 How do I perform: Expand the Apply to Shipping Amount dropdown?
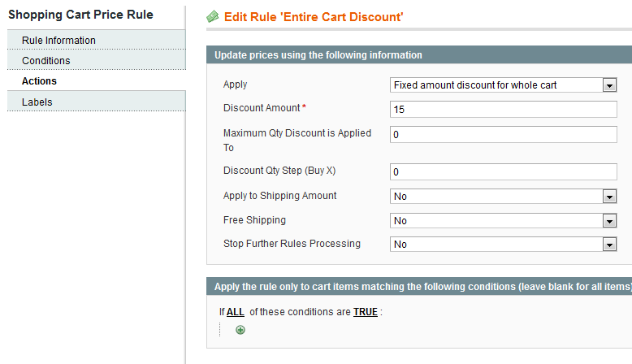coord(504,197)
